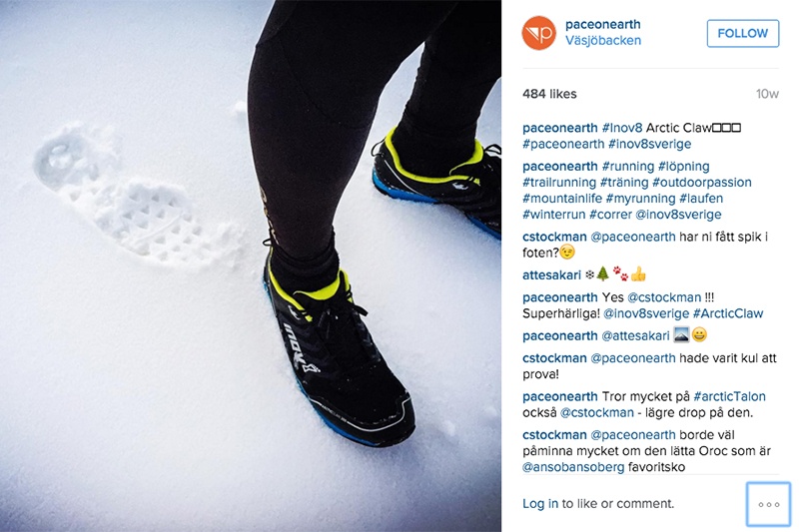799x532 pixels.
Task: Open the #löpning hashtag
Action: 683,167
